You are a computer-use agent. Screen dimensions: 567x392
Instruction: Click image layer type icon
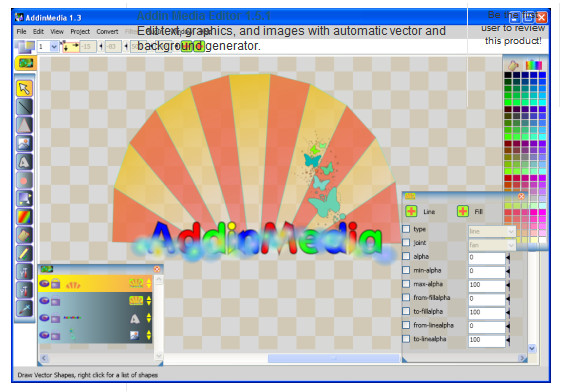[x=135, y=336]
